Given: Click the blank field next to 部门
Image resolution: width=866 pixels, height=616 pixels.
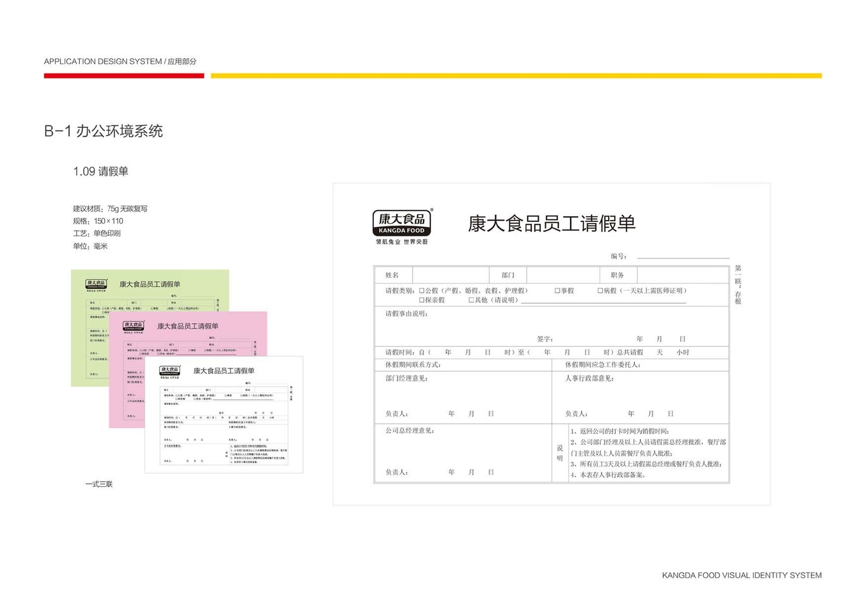Looking at the screenshot, I should pos(563,275).
